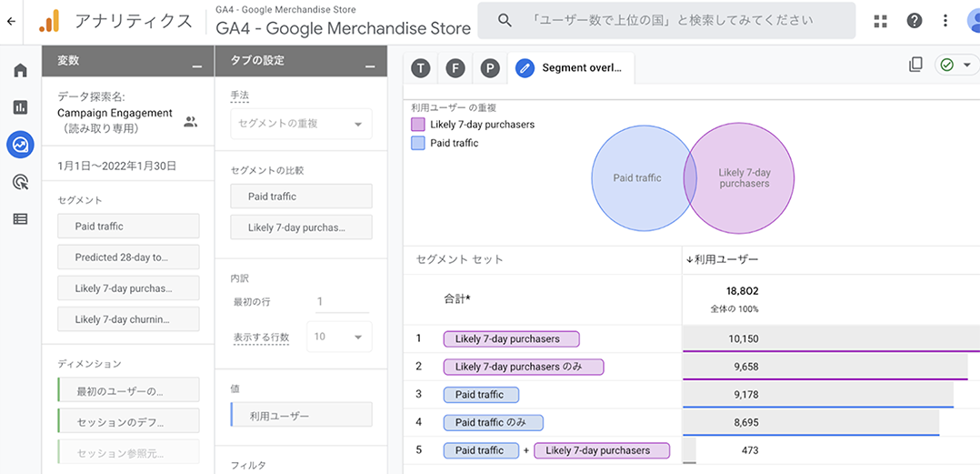Image resolution: width=980 pixels, height=474 pixels.
Task: Open the three-dot more options menu
Action: (x=945, y=21)
